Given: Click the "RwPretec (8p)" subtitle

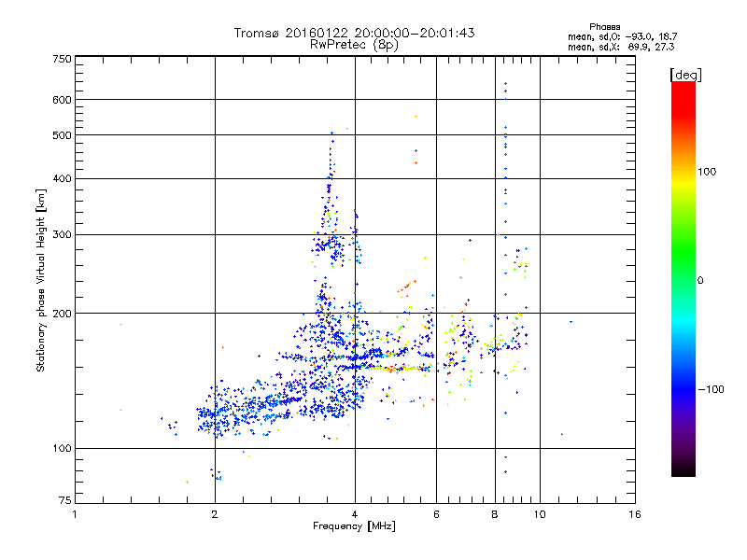Looking at the screenshot, I should (354, 45).
